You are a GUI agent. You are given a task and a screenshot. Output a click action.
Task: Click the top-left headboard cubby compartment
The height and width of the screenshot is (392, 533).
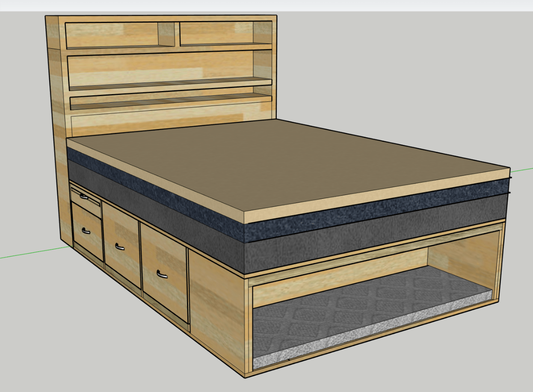pyautogui.click(x=111, y=34)
